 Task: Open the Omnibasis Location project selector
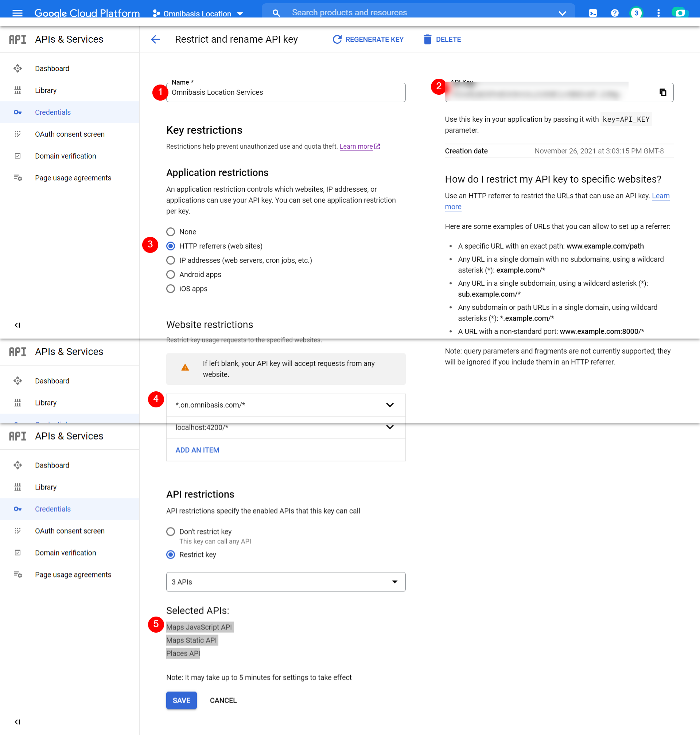tap(198, 13)
